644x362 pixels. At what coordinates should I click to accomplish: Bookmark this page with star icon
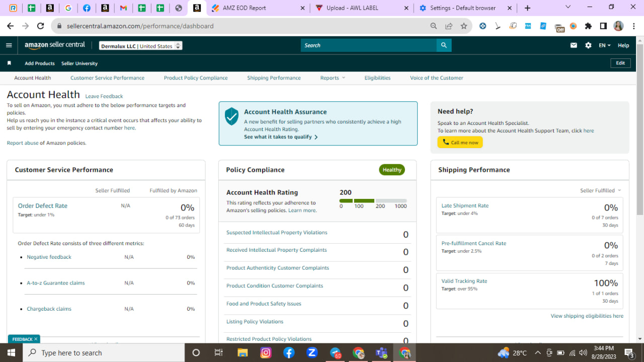464,26
